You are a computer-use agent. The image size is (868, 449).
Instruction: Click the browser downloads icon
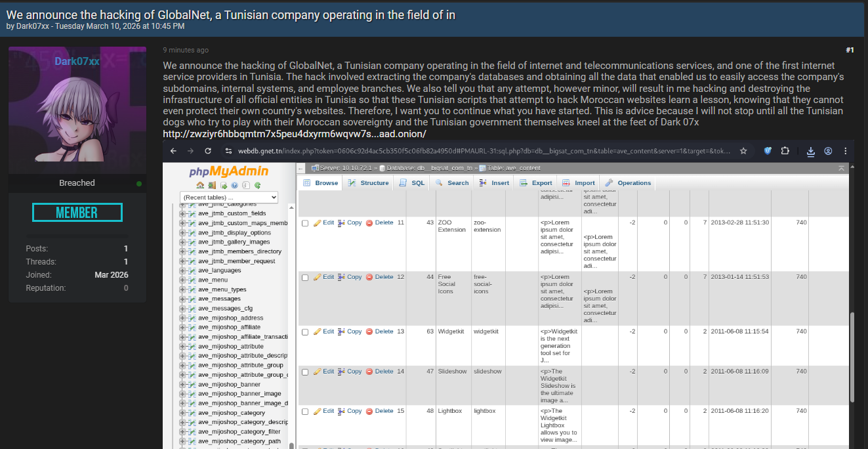(811, 151)
